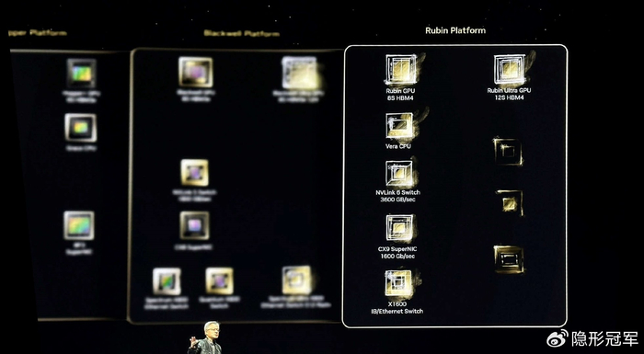Click the blurred CX8 SuperNIC label
This screenshot has width=644, height=354.
[193, 247]
